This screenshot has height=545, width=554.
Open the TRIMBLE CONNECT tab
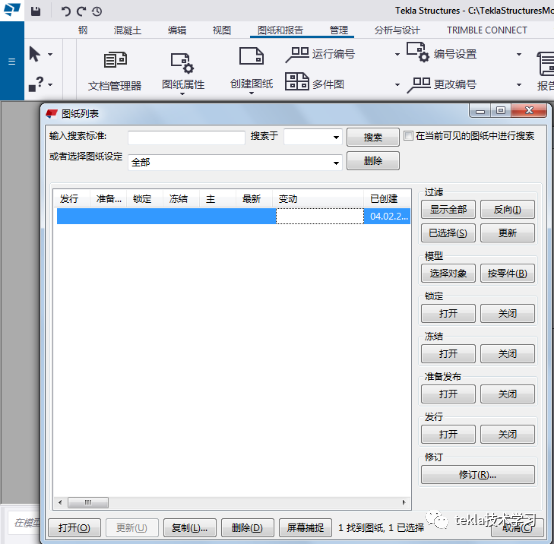tap(487, 30)
